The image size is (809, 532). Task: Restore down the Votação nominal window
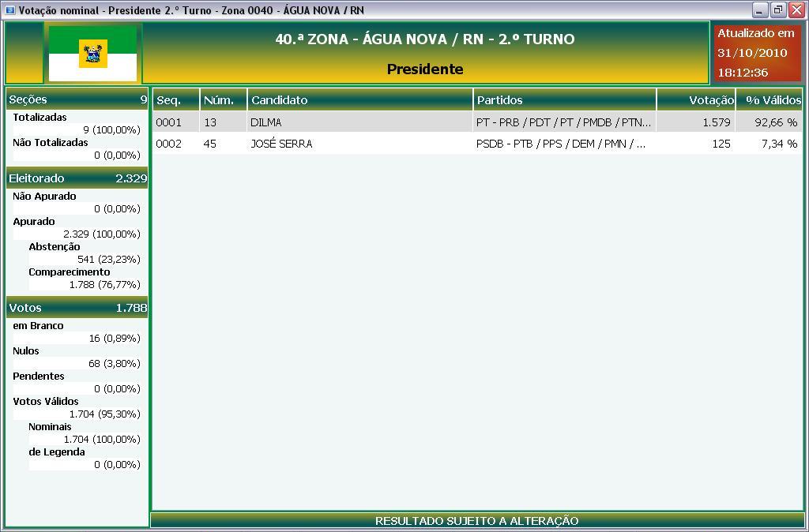[778, 10]
